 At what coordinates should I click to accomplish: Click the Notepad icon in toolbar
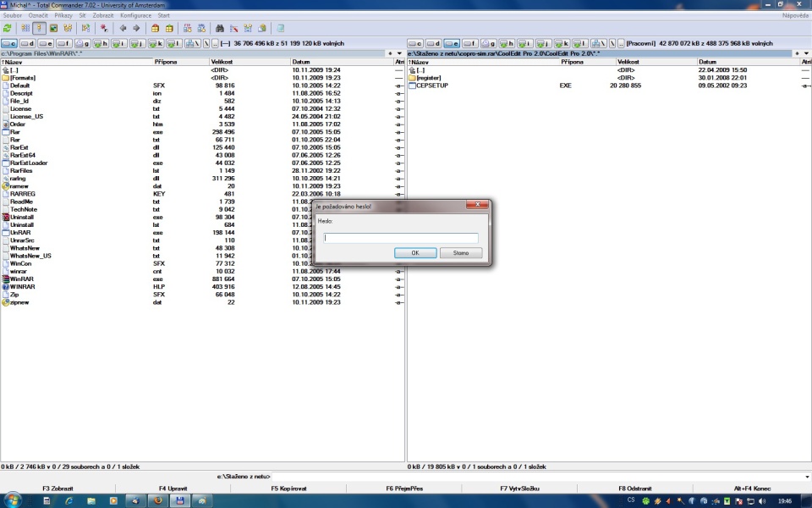(281, 28)
